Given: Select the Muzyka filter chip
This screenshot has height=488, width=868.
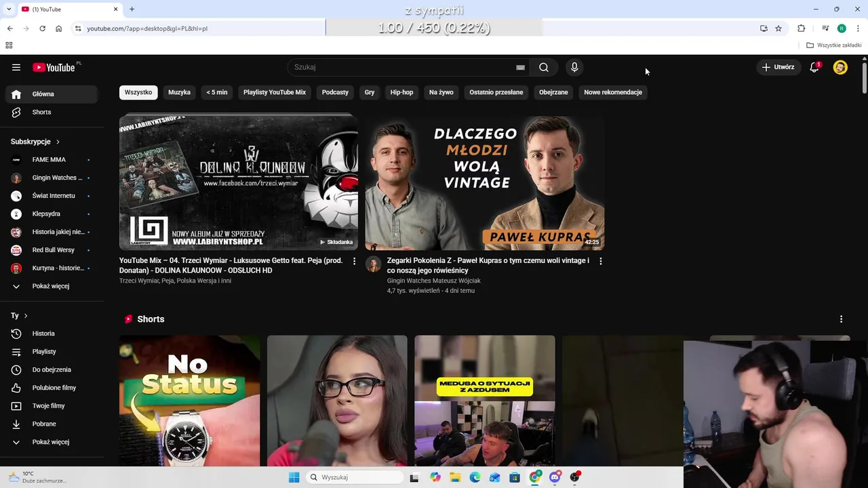Looking at the screenshot, I should pos(180,92).
